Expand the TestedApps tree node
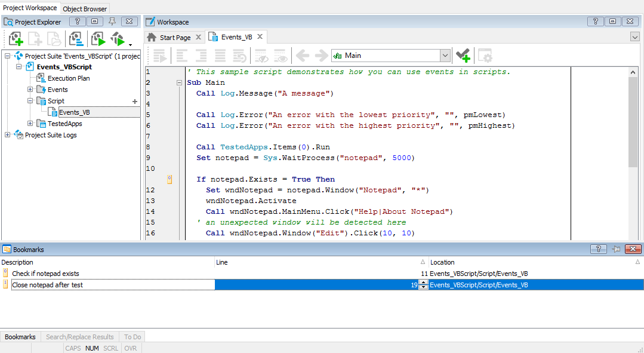644x353 pixels. 30,124
